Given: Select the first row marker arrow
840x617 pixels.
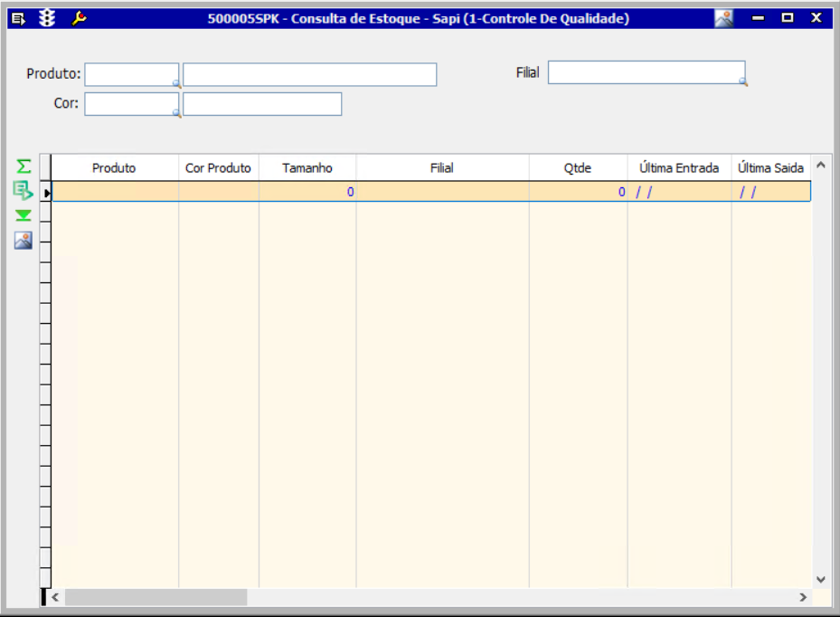Looking at the screenshot, I should pos(47,193).
